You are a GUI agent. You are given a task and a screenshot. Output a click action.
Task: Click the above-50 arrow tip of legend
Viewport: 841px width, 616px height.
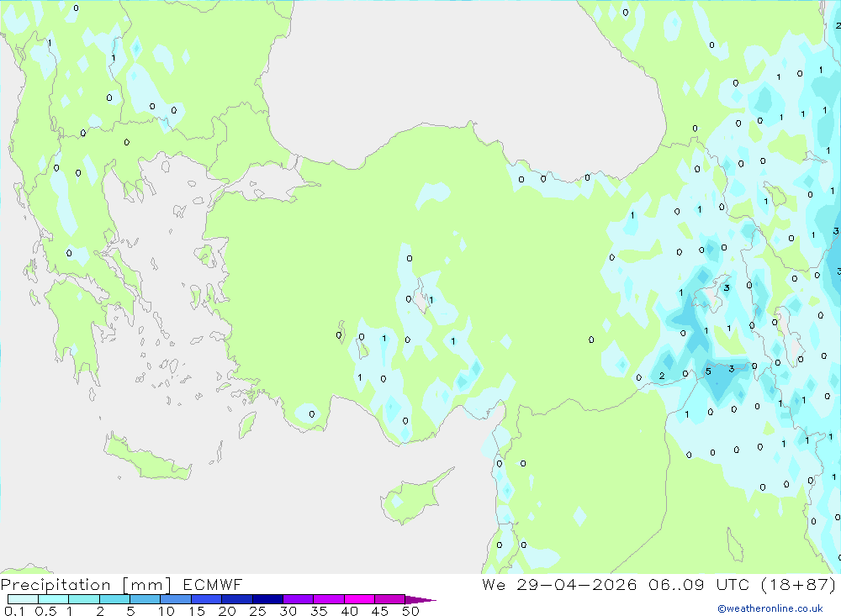(420, 600)
